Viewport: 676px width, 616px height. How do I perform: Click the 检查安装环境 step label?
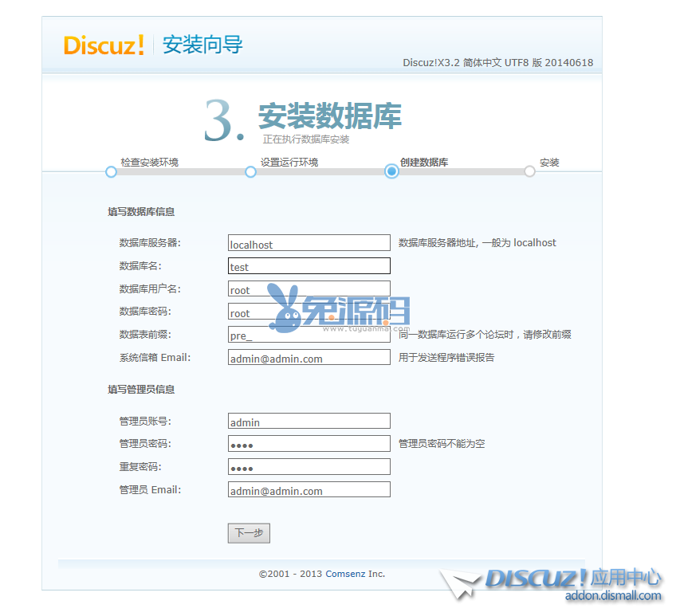150,163
